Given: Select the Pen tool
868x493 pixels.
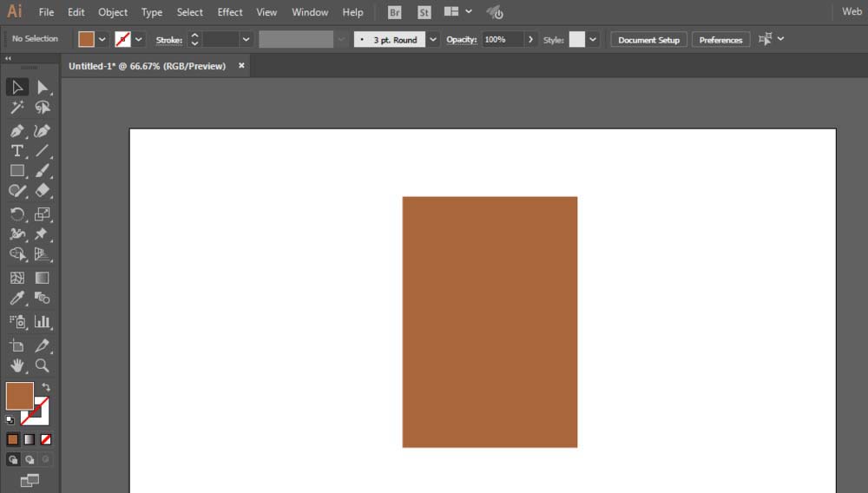Looking at the screenshot, I should click(x=16, y=130).
